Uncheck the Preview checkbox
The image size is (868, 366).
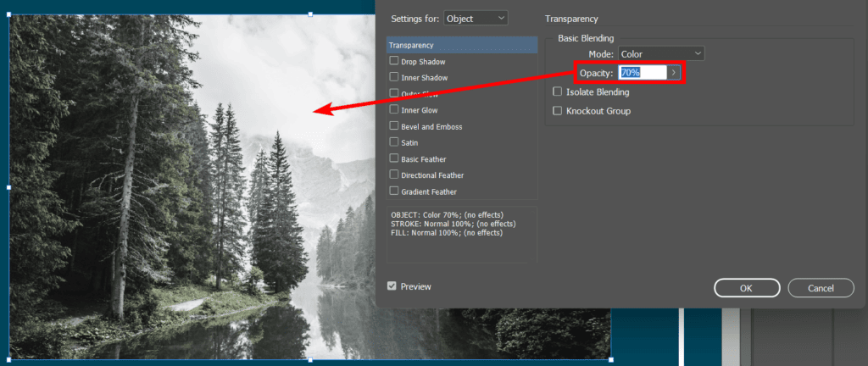point(392,286)
